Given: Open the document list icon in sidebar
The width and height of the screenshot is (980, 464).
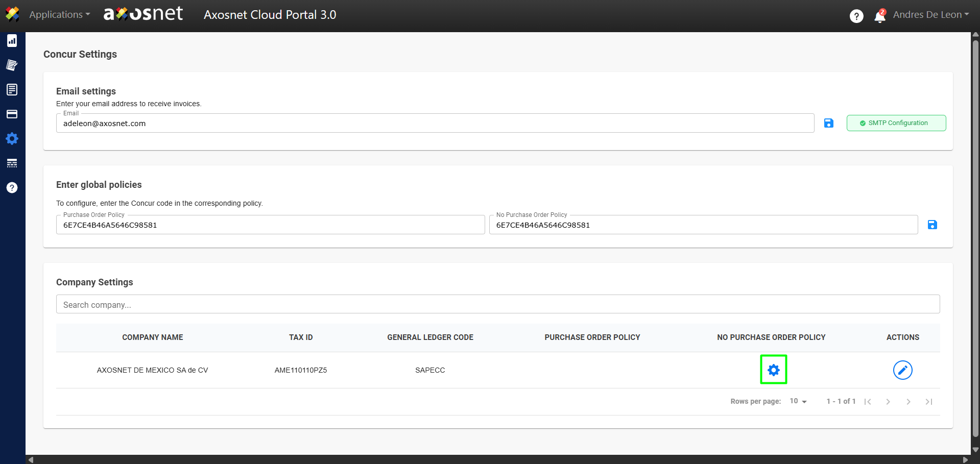Looking at the screenshot, I should pos(12,90).
